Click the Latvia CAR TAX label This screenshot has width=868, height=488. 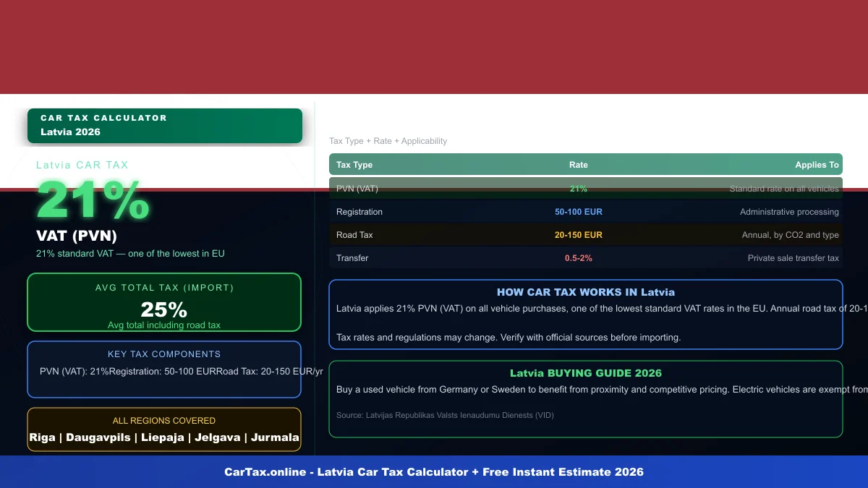[x=82, y=165]
